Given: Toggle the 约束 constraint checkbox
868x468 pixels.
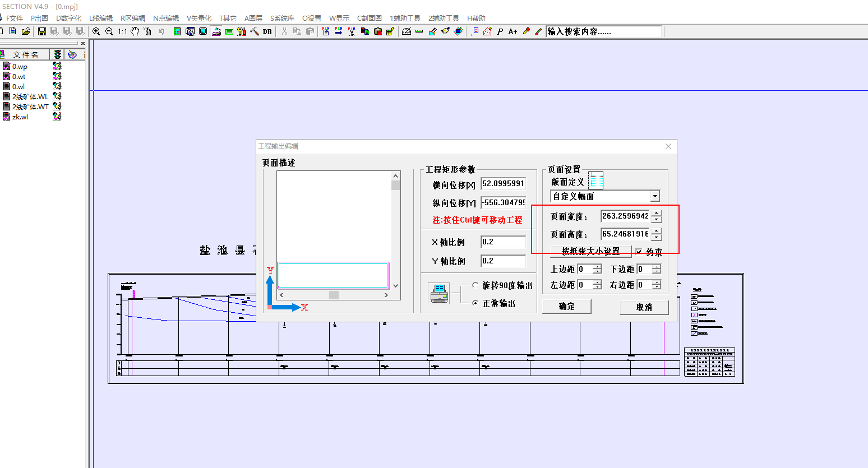Looking at the screenshot, I should click(x=639, y=252).
